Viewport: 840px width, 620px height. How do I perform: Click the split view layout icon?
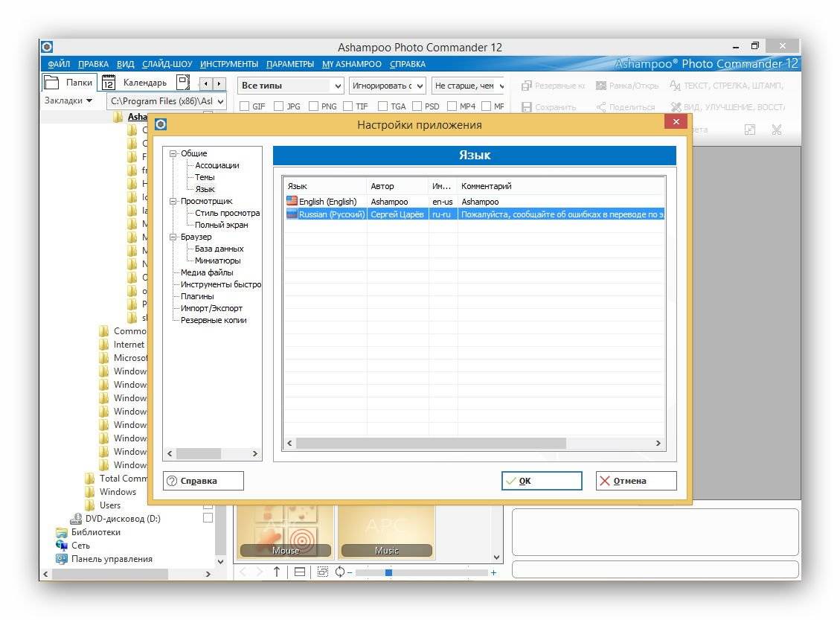click(300, 572)
